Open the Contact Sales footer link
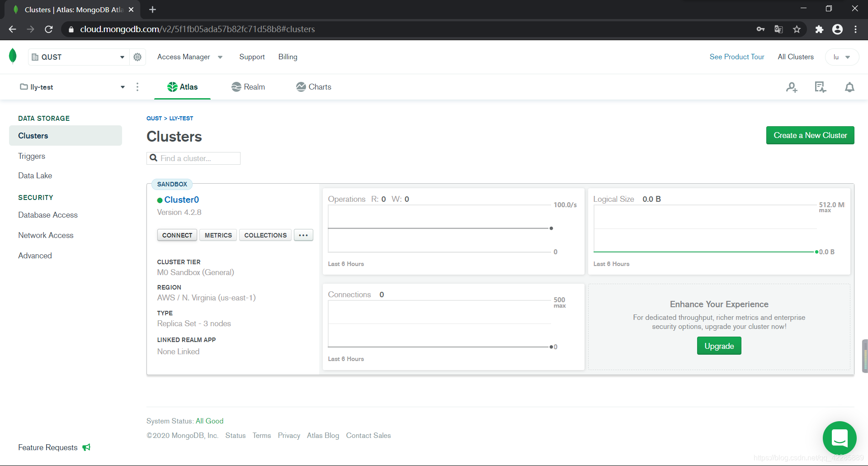The height and width of the screenshot is (466, 868). pyautogui.click(x=368, y=435)
